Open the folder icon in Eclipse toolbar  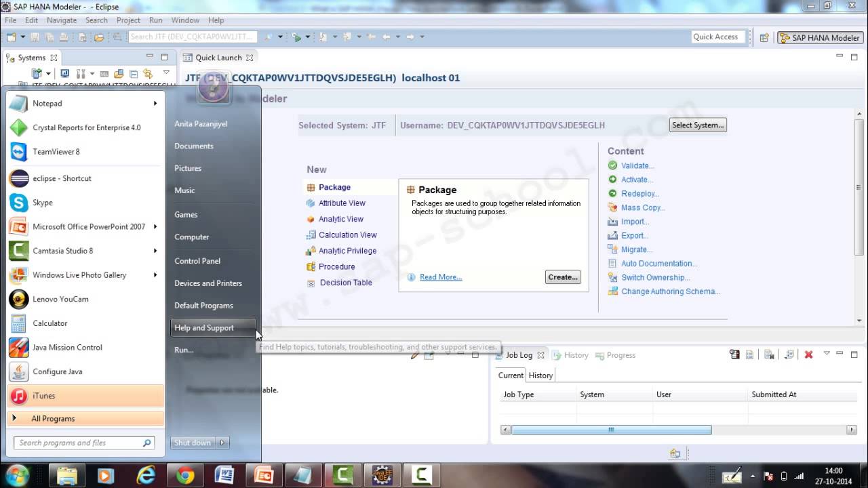(99, 37)
